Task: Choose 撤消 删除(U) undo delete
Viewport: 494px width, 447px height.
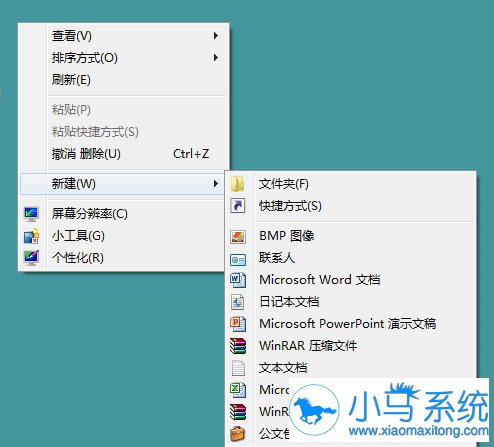Action: (123, 154)
